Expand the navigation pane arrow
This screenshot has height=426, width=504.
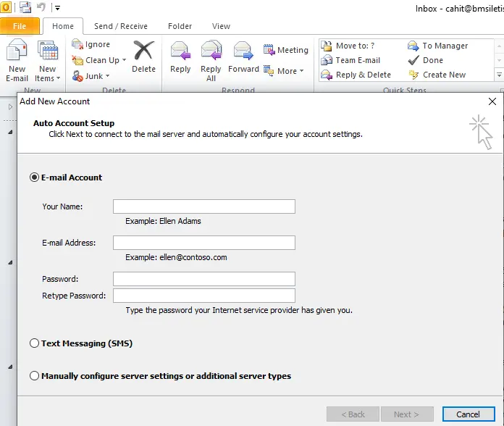10,106
